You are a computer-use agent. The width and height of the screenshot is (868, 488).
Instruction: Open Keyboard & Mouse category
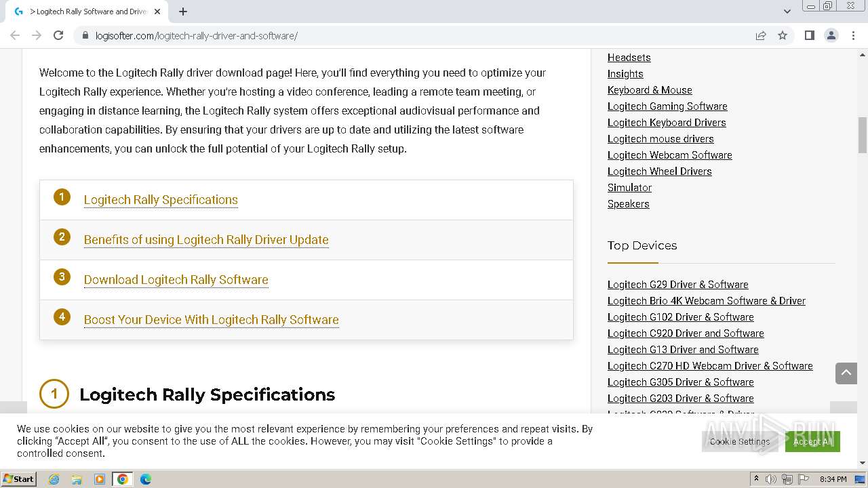tap(650, 90)
